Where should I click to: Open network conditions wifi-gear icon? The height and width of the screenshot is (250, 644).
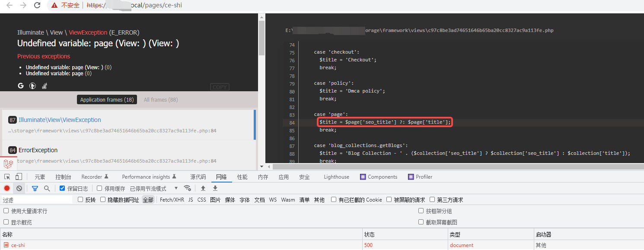click(188, 188)
